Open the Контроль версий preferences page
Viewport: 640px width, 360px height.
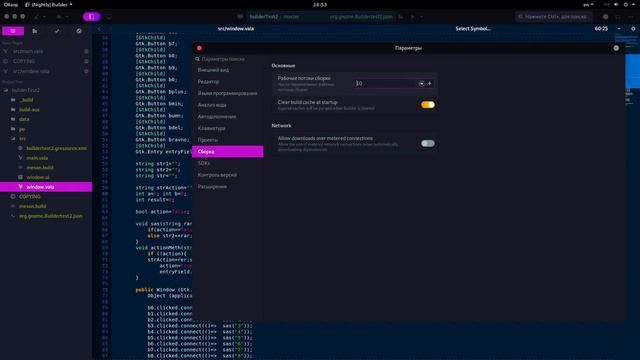[228, 175]
